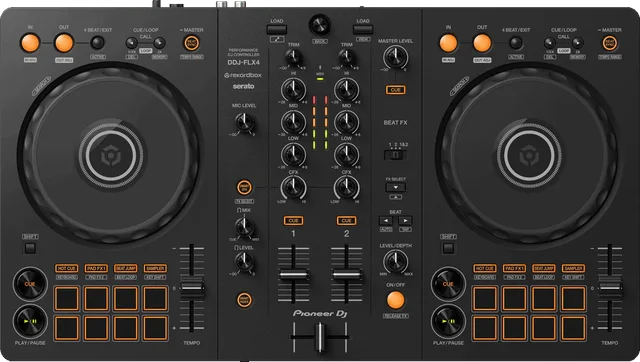The image size is (640, 362).
Task: Click the LEVEL/DEPTH knob
Action: pyautogui.click(x=395, y=262)
